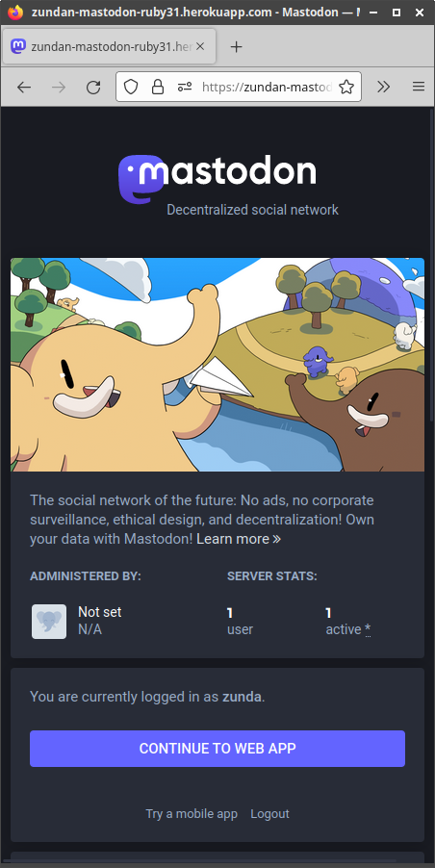Click the active users asterisk footnote
The image size is (435, 868).
coord(368,629)
